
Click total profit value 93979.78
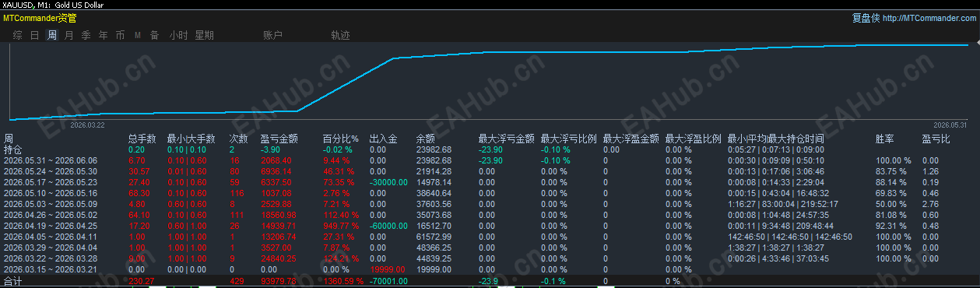[278, 281]
